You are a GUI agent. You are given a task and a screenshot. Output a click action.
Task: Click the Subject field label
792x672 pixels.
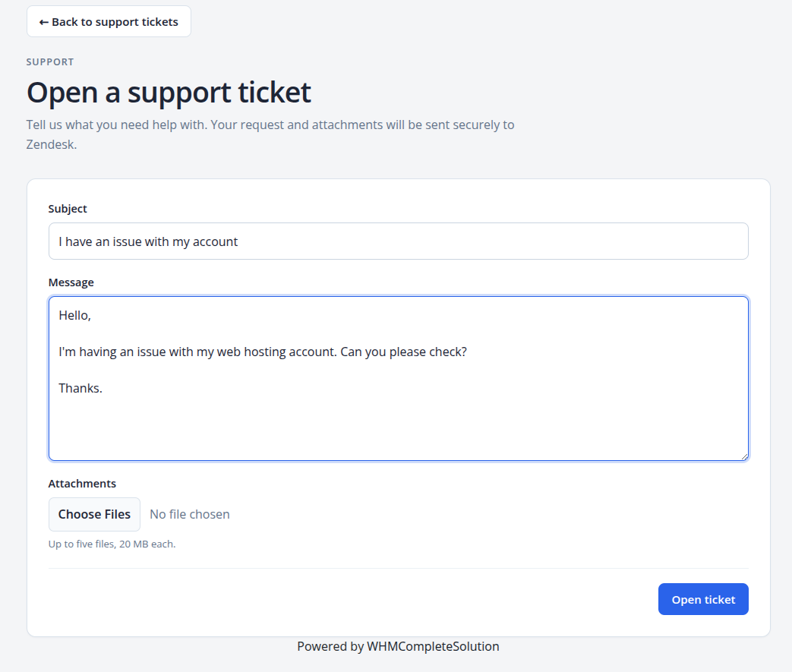pos(67,209)
